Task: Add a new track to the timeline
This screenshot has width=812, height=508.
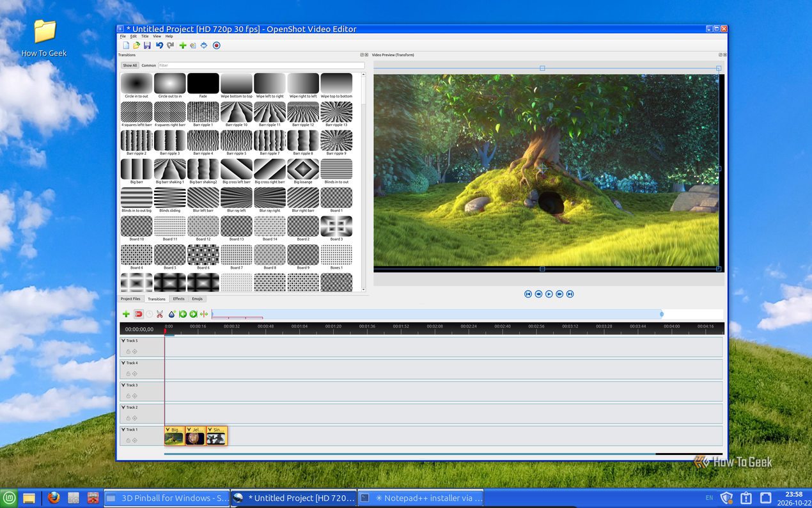Action: pyautogui.click(x=126, y=314)
